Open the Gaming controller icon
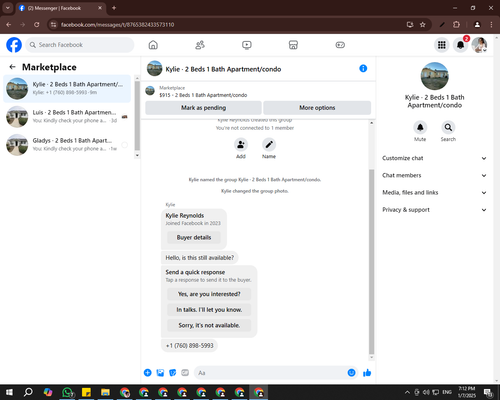The width and height of the screenshot is (500, 400). (340, 45)
